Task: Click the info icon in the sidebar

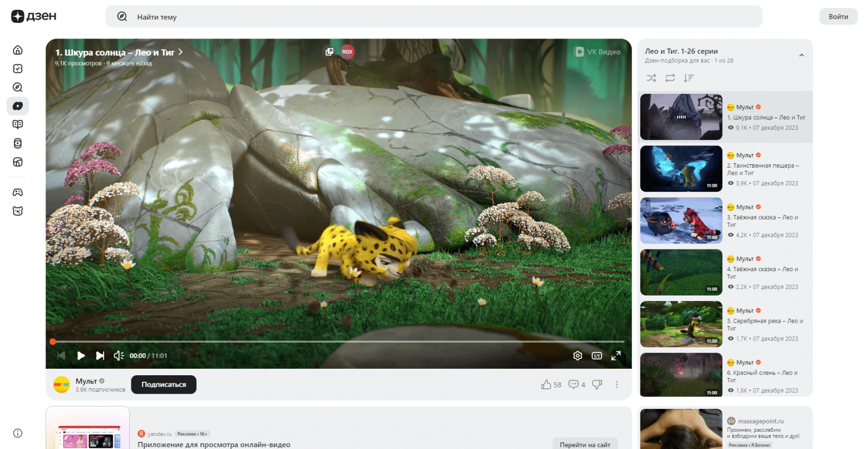Action: click(18, 433)
